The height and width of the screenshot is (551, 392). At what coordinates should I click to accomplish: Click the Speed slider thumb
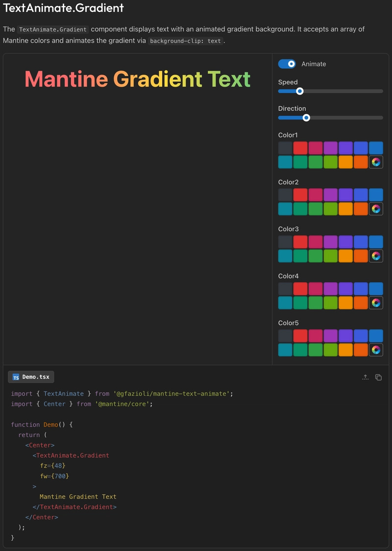click(x=299, y=91)
